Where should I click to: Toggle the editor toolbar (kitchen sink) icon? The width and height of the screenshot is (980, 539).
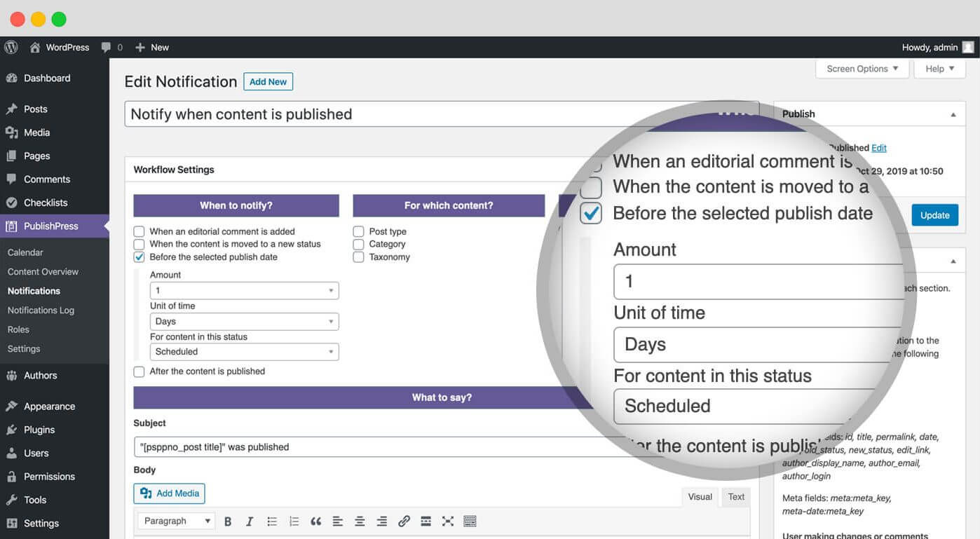470,521
